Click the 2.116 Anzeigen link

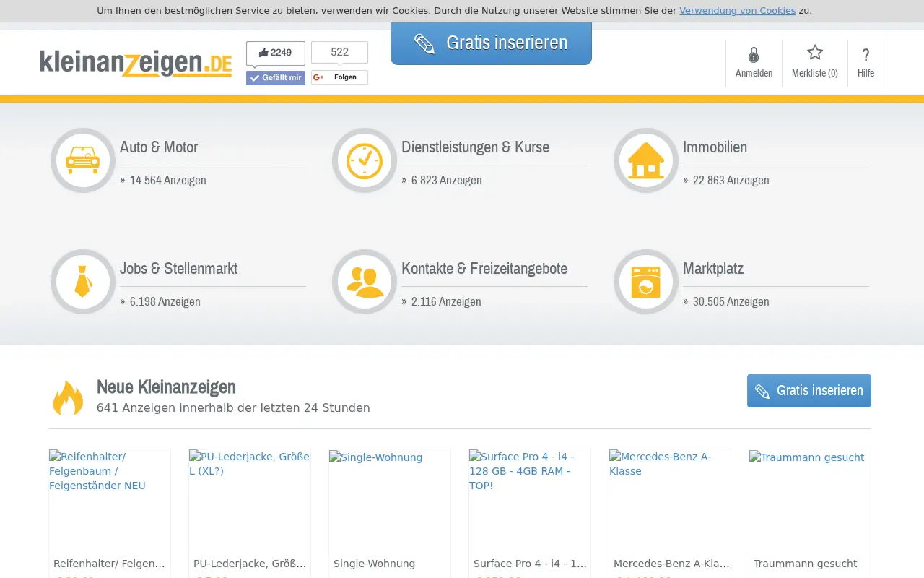(x=446, y=301)
